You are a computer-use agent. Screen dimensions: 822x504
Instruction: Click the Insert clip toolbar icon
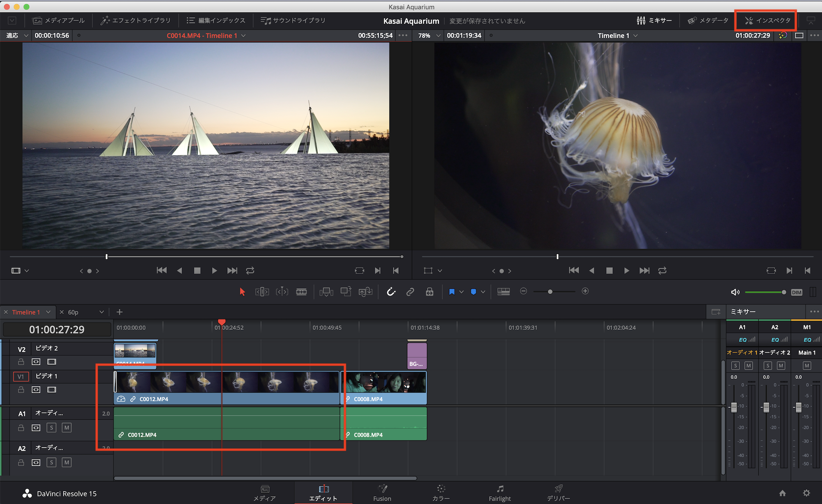tap(326, 292)
